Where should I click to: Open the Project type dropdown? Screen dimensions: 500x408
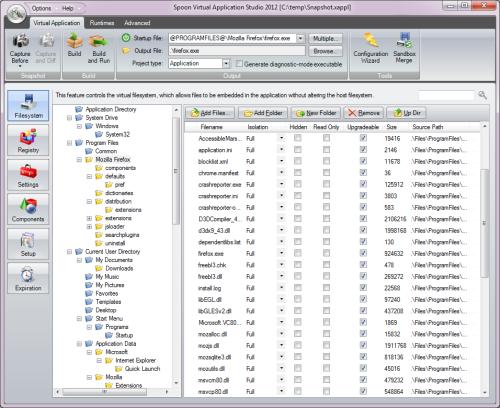pyautogui.click(x=226, y=63)
